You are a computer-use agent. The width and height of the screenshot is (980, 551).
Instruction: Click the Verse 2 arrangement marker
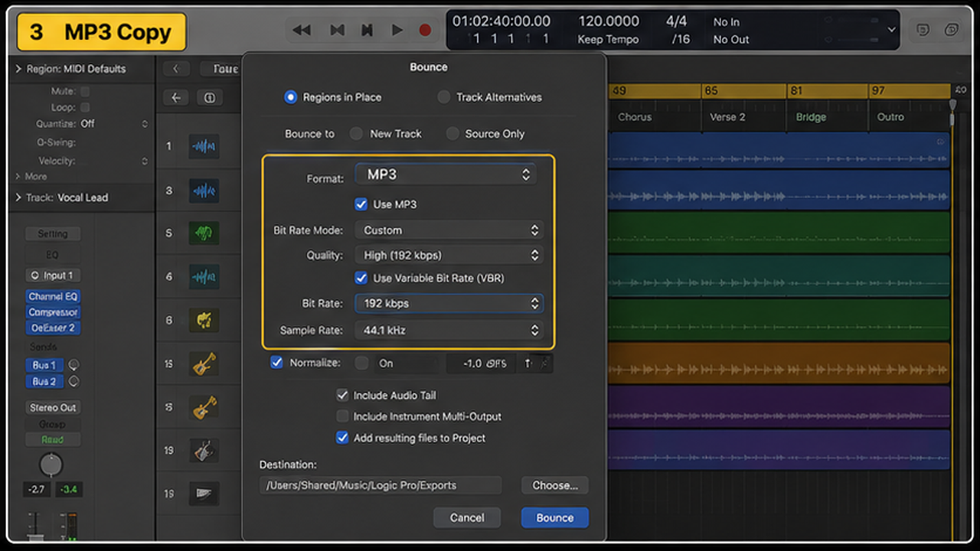727,117
